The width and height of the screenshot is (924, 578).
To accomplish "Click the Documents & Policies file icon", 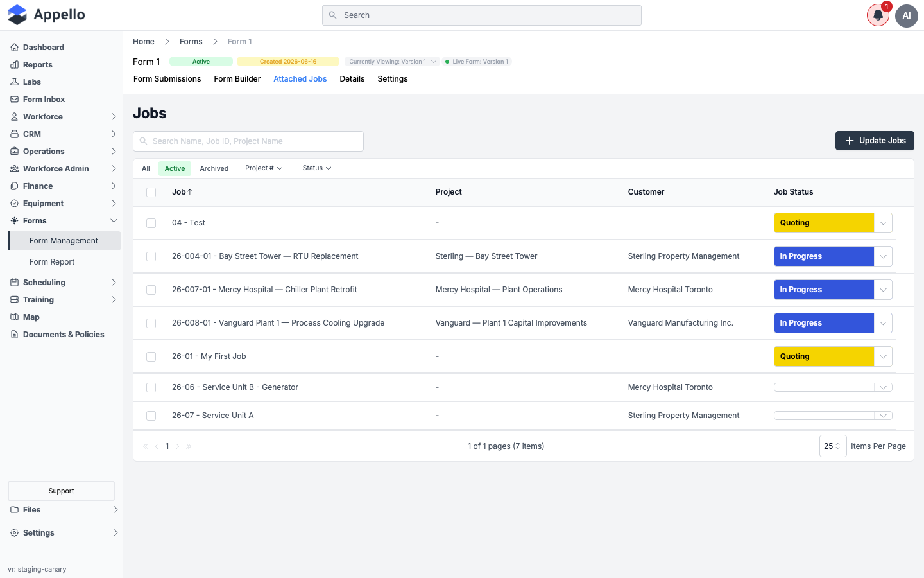I will click(14, 335).
